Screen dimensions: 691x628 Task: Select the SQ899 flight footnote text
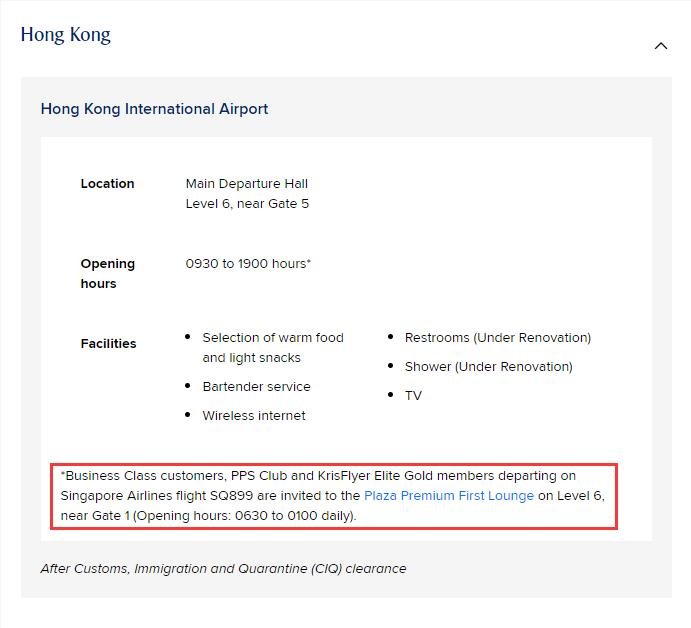(333, 495)
